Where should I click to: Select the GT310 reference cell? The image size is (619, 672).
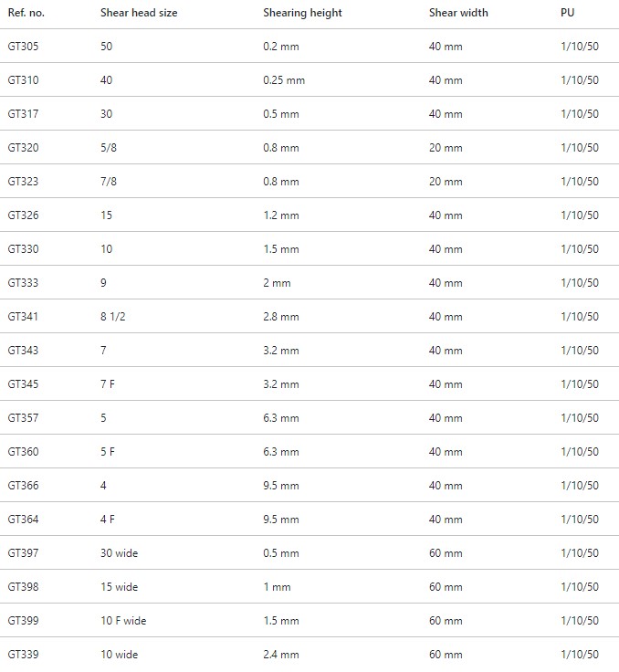[x=23, y=80]
